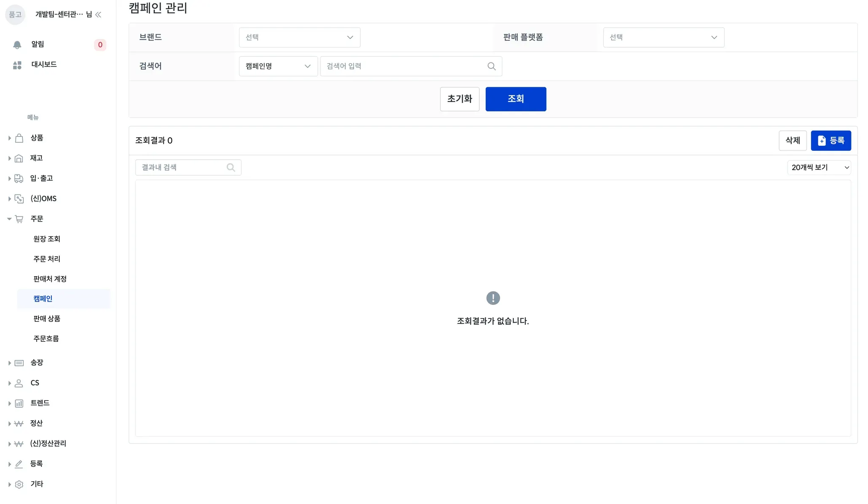Open the 판매 플랫폼 선택 dropdown
The width and height of the screenshot is (868, 504).
pos(663,37)
